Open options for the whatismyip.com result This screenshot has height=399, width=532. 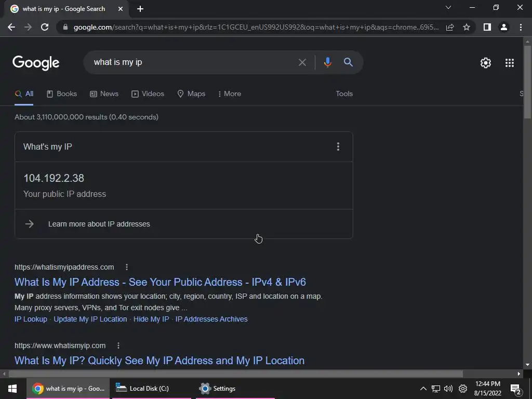click(118, 345)
